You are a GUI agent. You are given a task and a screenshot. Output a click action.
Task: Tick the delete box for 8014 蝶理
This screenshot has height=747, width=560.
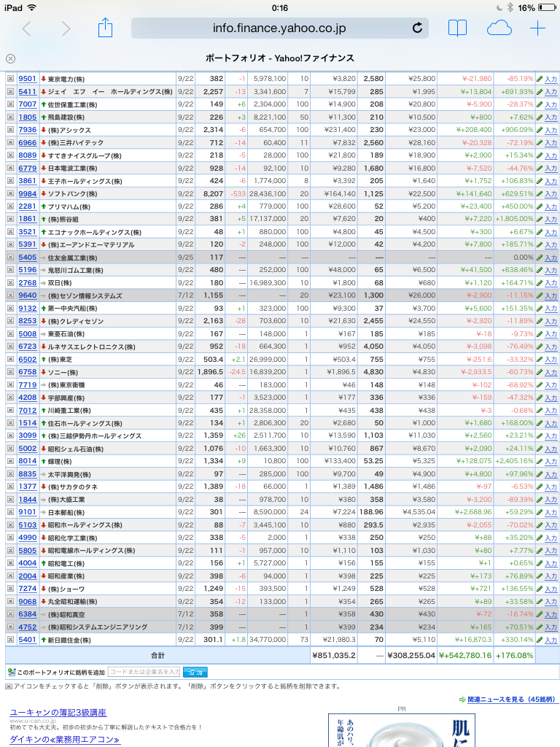(x=10, y=461)
